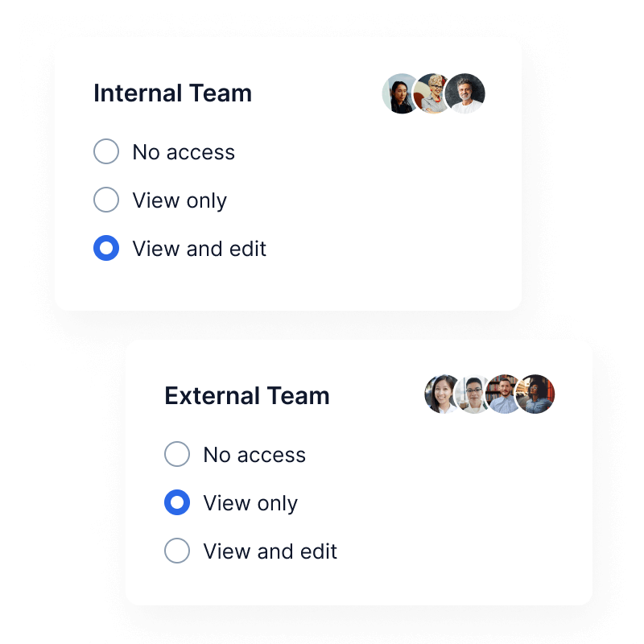Click 'No access' label text under Internal Team
Image resolution: width=644 pixels, height=644 pixels.
click(x=184, y=152)
